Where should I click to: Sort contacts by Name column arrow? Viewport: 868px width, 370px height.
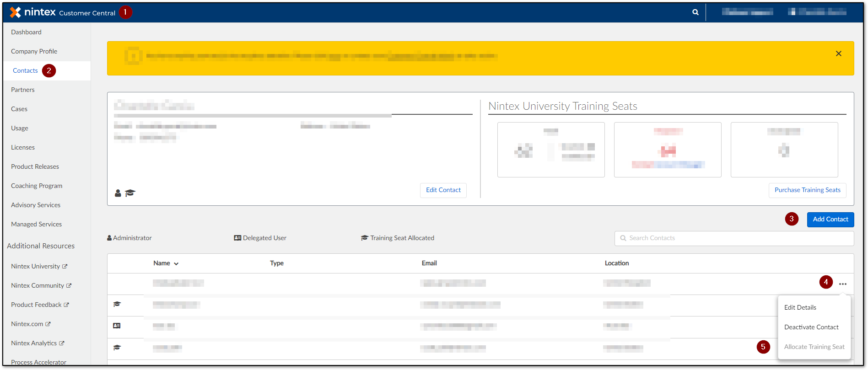pyautogui.click(x=176, y=264)
